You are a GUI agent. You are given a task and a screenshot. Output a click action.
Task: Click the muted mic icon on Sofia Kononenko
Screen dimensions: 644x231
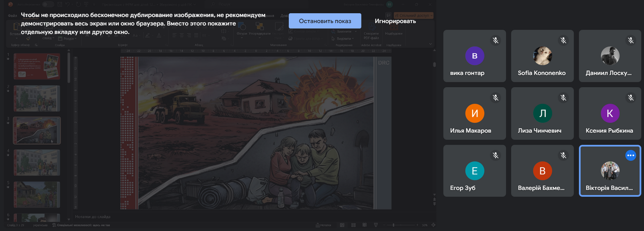click(x=563, y=40)
